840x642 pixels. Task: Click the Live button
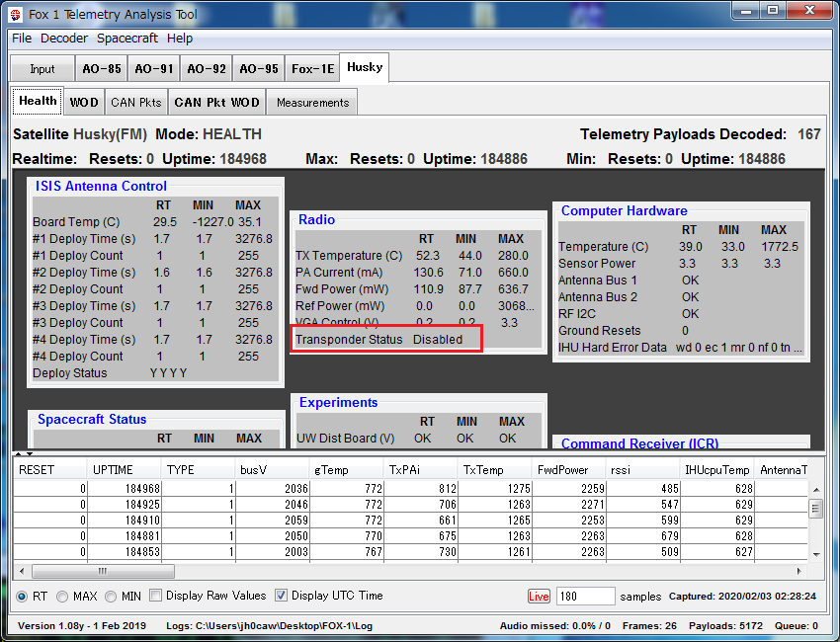[539, 597]
